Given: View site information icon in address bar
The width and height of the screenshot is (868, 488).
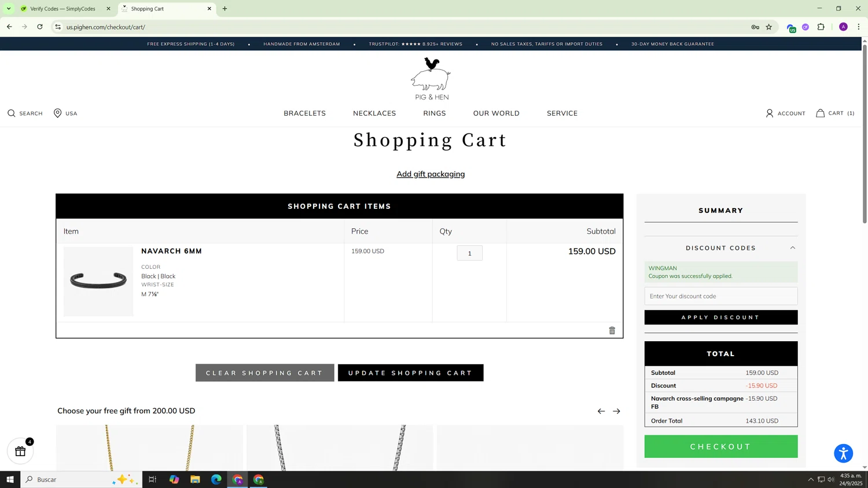Looking at the screenshot, I should coord(58,27).
